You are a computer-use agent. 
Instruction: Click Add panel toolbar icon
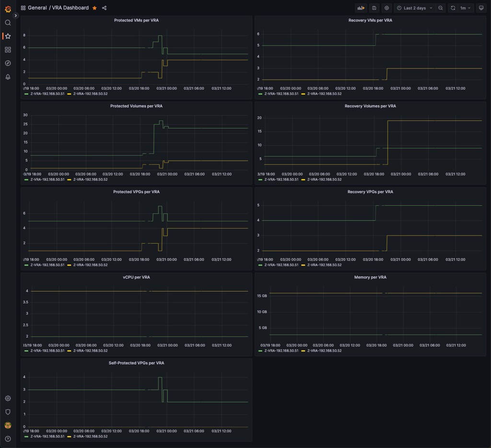point(361,8)
